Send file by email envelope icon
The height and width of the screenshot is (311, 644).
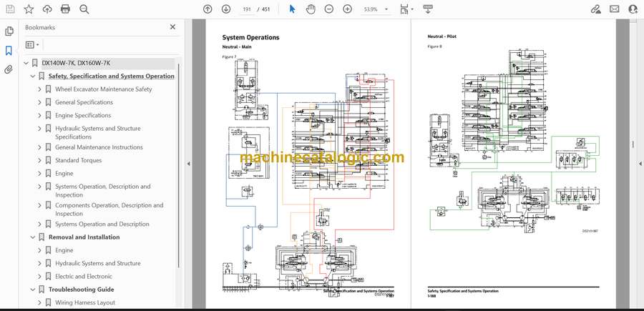pos(615,9)
